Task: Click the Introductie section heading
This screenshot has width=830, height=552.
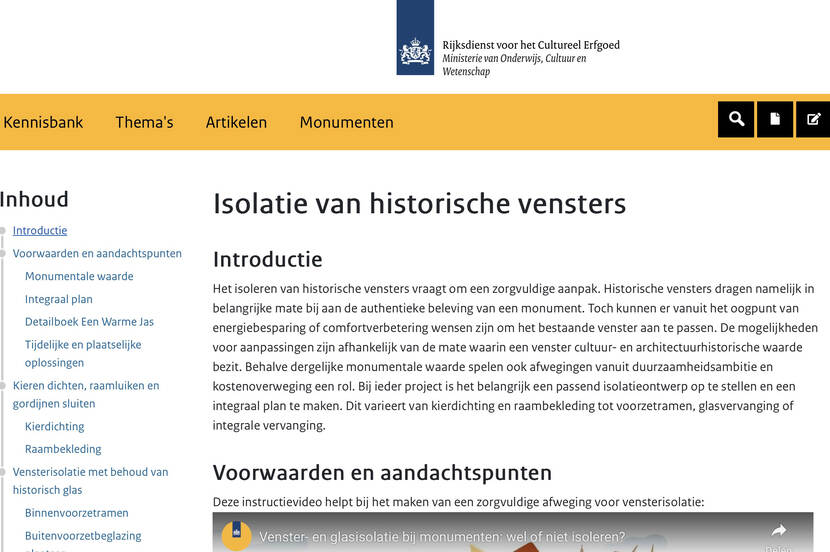Action: tap(267, 259)
